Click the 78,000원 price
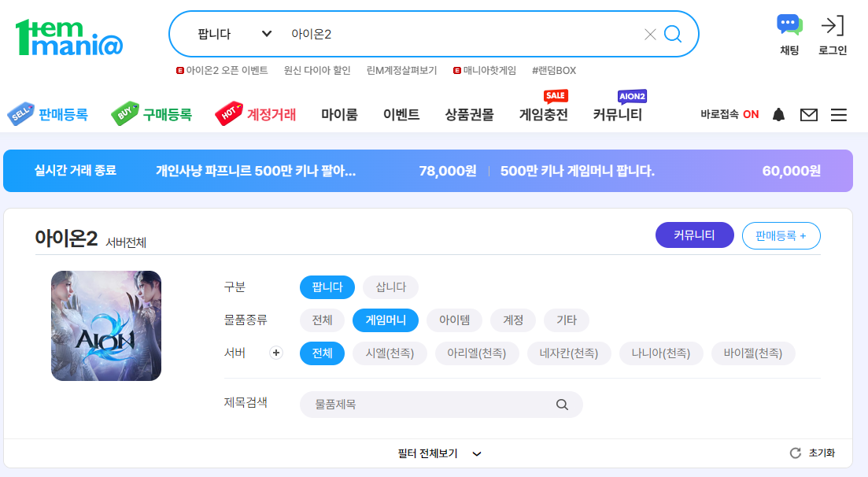This screenshot has height=477, width=868. 447,171
